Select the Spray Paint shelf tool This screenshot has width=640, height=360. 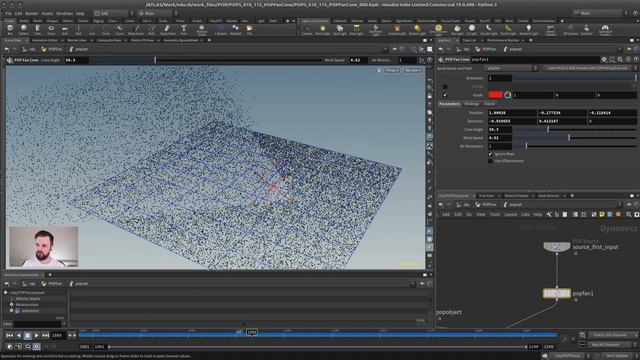167,29
